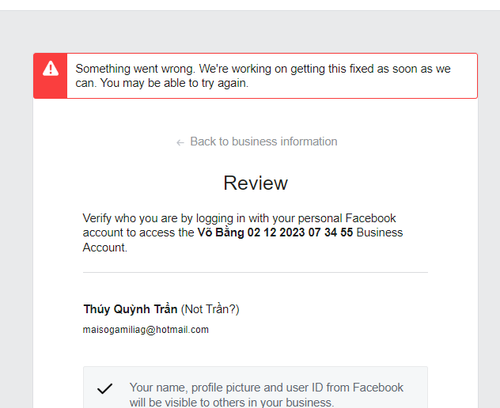Image resolution: width=500 pixels, height=408 pixels.
Task: Click the name Thúy Quỳnh Trần
Action: (x=130, y=309)
